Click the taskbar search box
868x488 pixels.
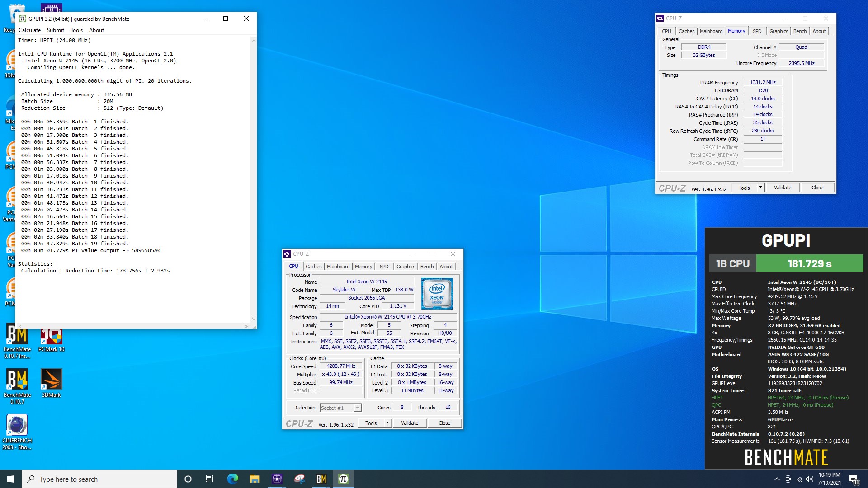[99, 479]
